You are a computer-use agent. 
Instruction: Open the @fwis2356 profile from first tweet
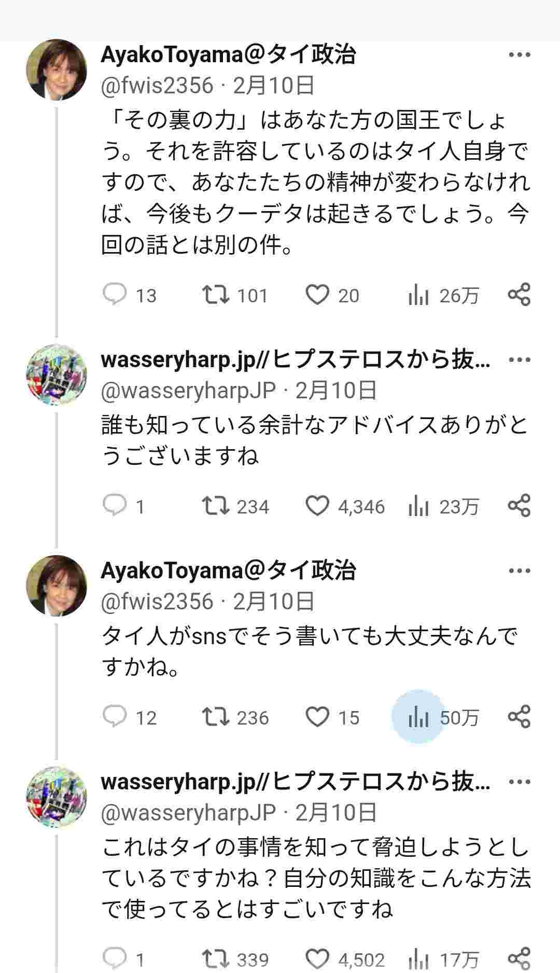point(157,86)
